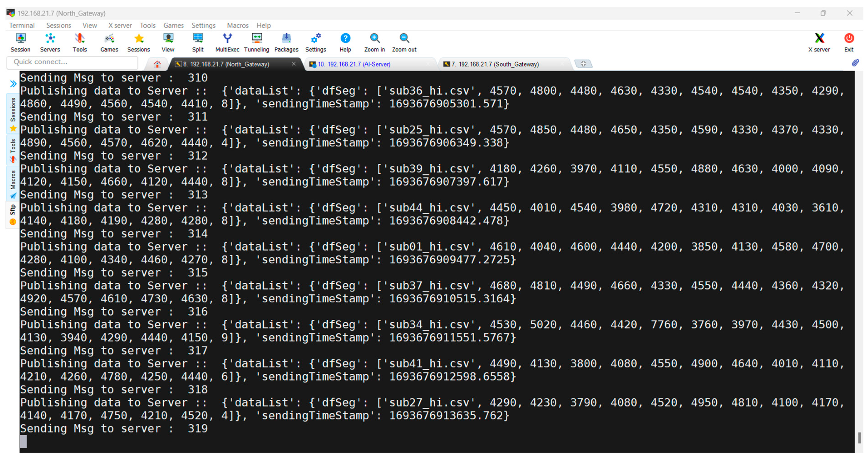Click the terminal vertical scrollbar thumb
The height and width of the screenshot is (460, 868).
tap(860, 438)
